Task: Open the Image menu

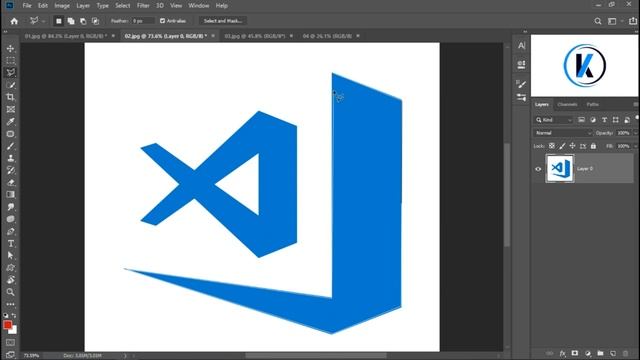Action: (62, 6)
